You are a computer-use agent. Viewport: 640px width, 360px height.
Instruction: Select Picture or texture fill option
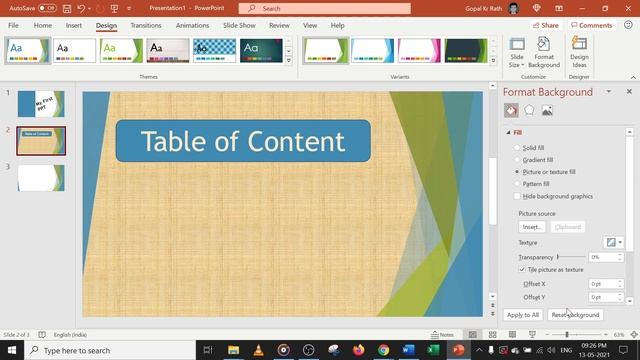pos(517,172)
